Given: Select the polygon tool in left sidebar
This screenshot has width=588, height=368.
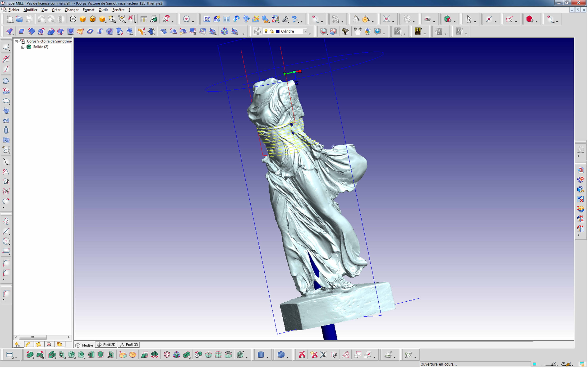Looking at the screenshot, I should point(6,81).
